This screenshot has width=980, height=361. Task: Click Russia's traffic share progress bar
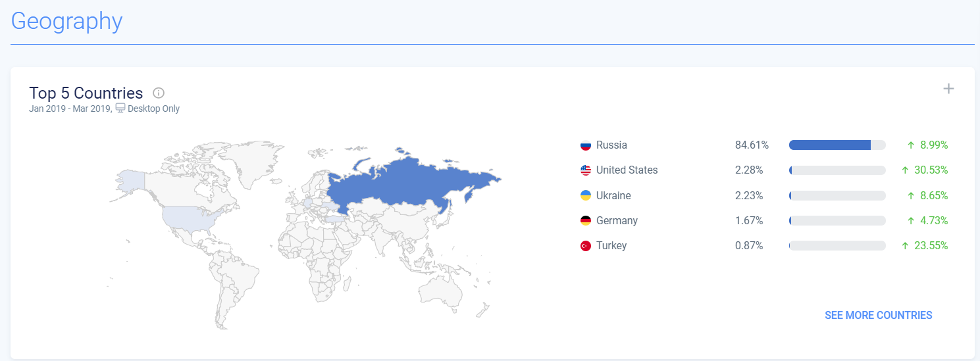837,145
